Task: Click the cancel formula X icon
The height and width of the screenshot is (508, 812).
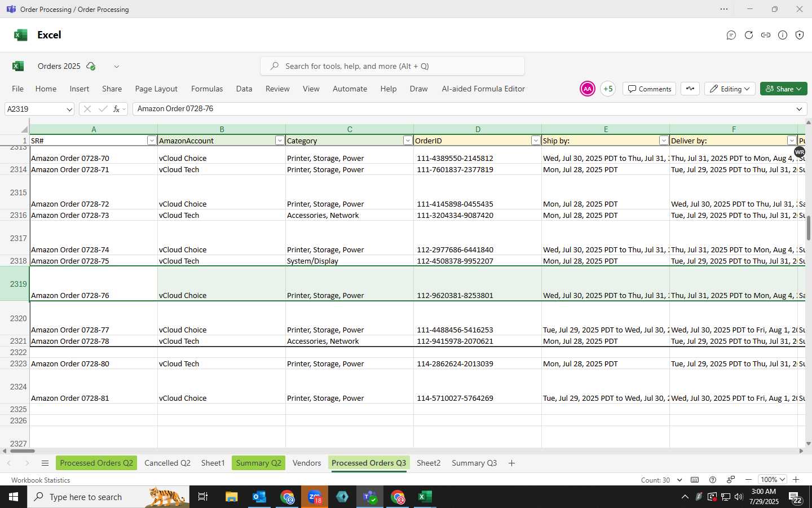Action: [x=87, y=109]
